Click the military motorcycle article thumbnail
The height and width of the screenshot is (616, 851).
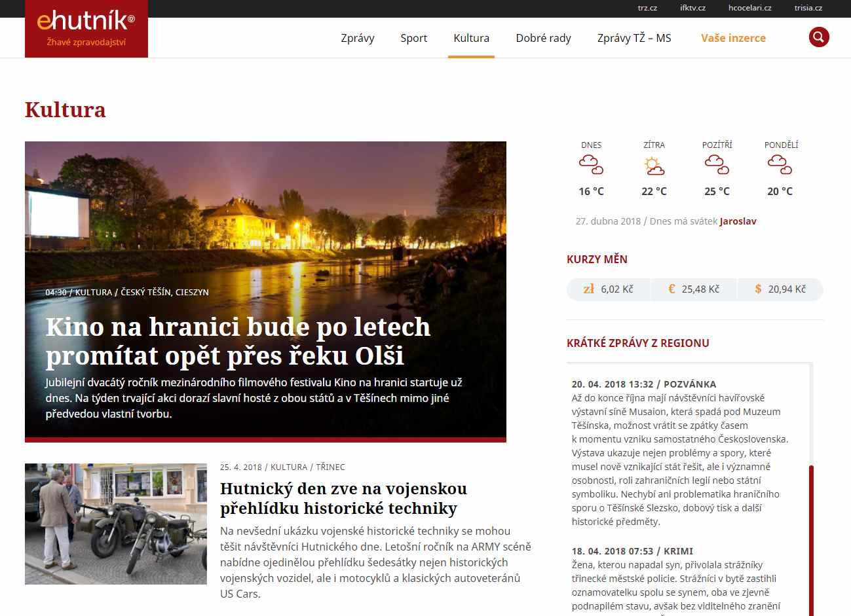(116, 524)
